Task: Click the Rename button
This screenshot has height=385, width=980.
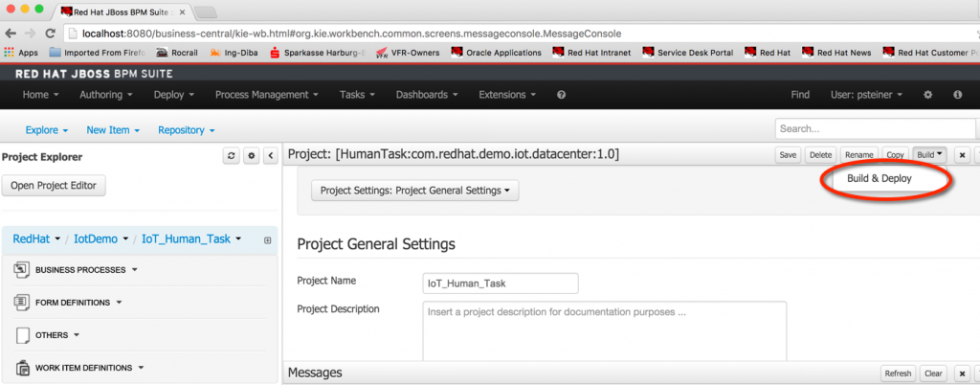Action: [x=858, y=155]
